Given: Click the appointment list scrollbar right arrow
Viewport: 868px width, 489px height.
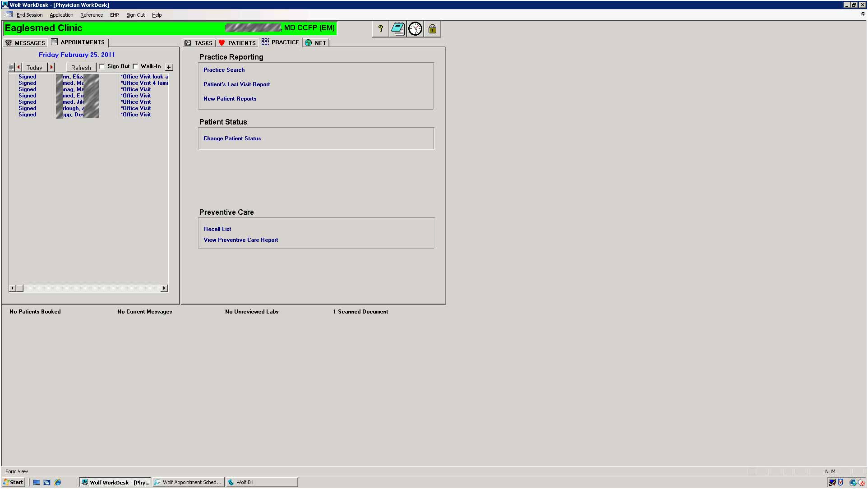Looking at the screenshot, I should pos(164,288).
